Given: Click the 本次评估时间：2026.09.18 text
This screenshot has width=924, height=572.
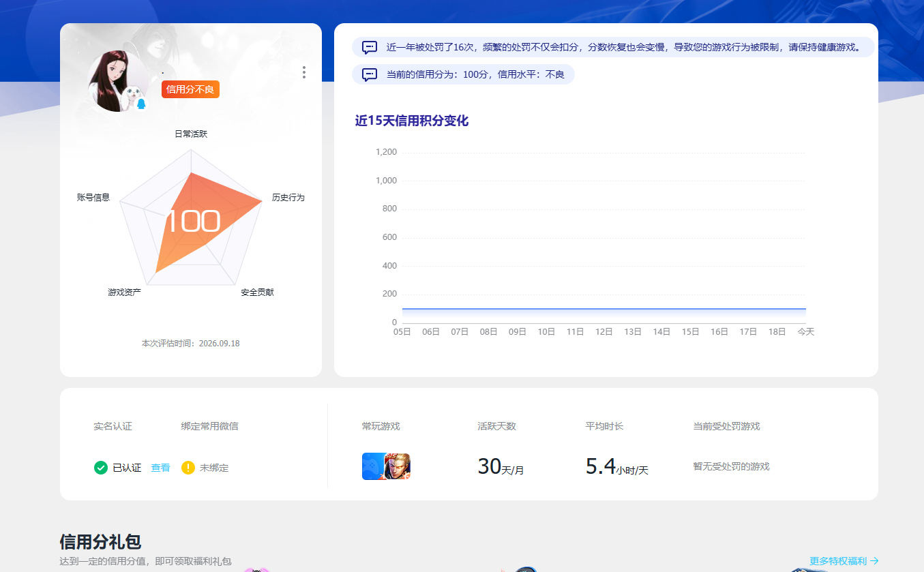Looking at the screenshot, I should pyautogui.click(x=190, y=344).
